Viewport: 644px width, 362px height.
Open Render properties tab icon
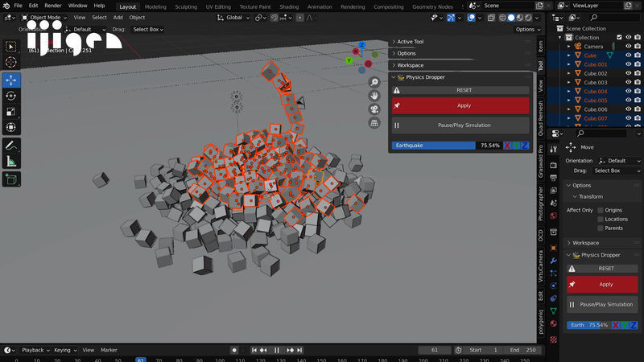tap(554, 165)
